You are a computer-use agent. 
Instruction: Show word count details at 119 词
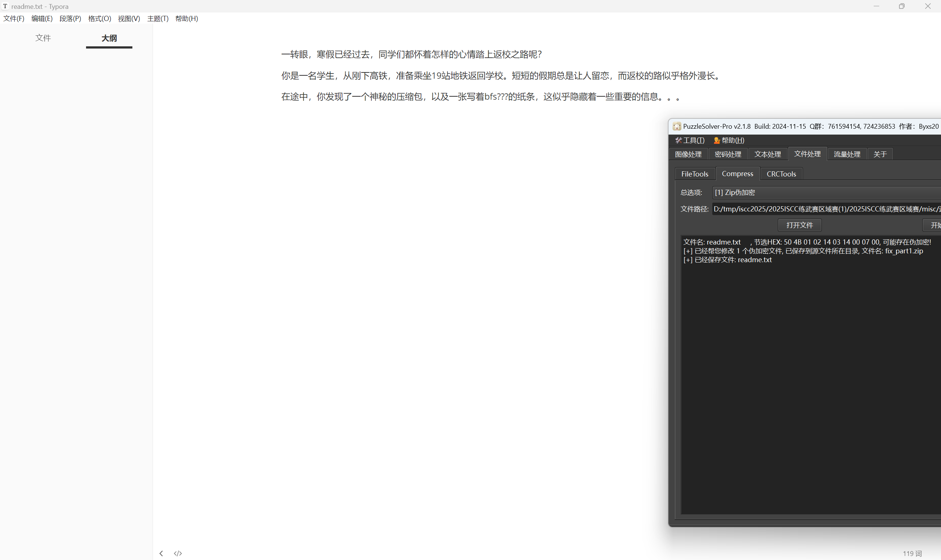(912, 553)
